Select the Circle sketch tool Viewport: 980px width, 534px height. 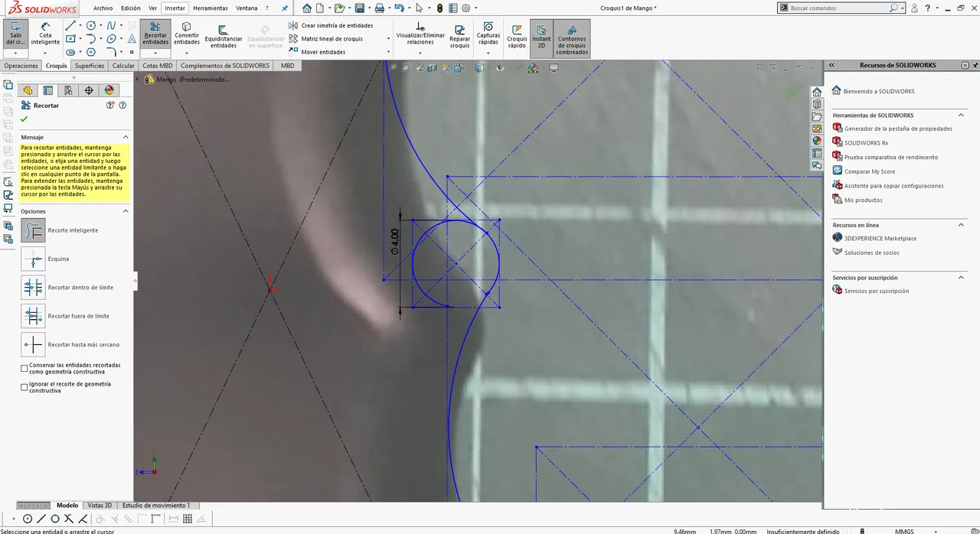click(91, 25)
